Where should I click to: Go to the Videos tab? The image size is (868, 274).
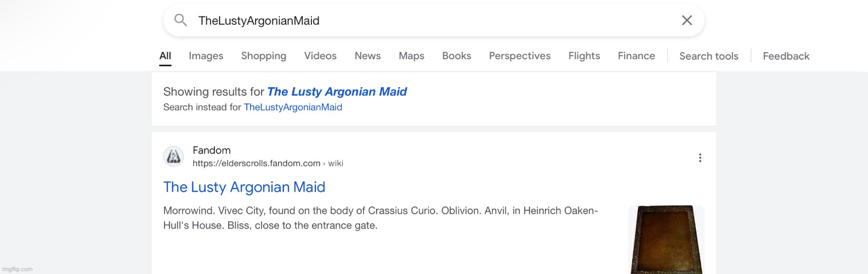(x=320, y=56)
